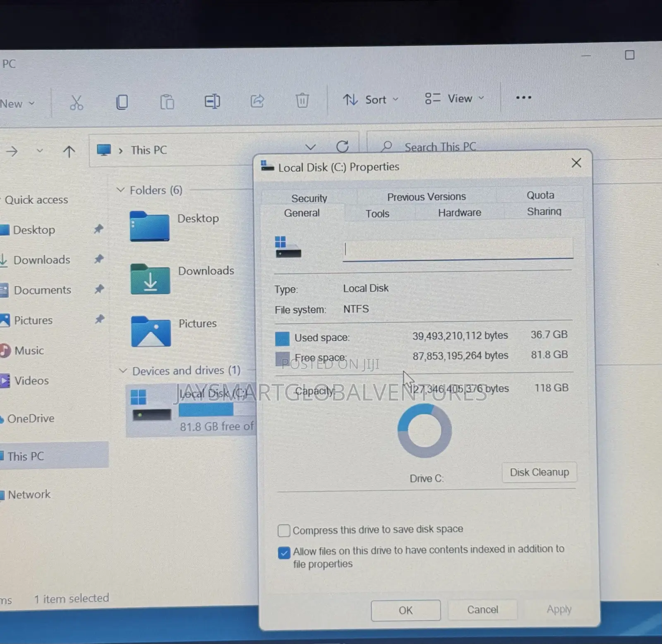Click the Cut scissors icon in toolbar

(x=76, y=102)
